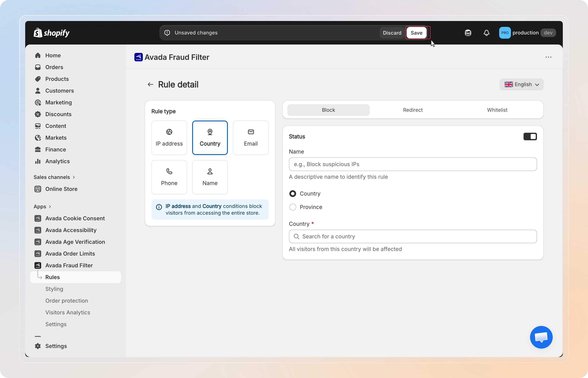Viewport: 588px width, 378px height.
Task: Open the Avada Fraud Filter submenu Settings
Action: (x=56, y=324)
